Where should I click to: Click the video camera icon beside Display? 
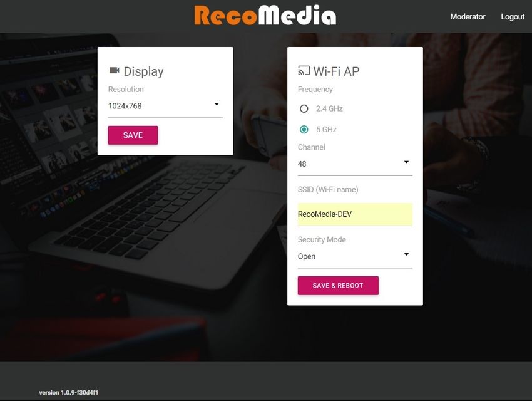pyautogui.click(x=115, y=70)
